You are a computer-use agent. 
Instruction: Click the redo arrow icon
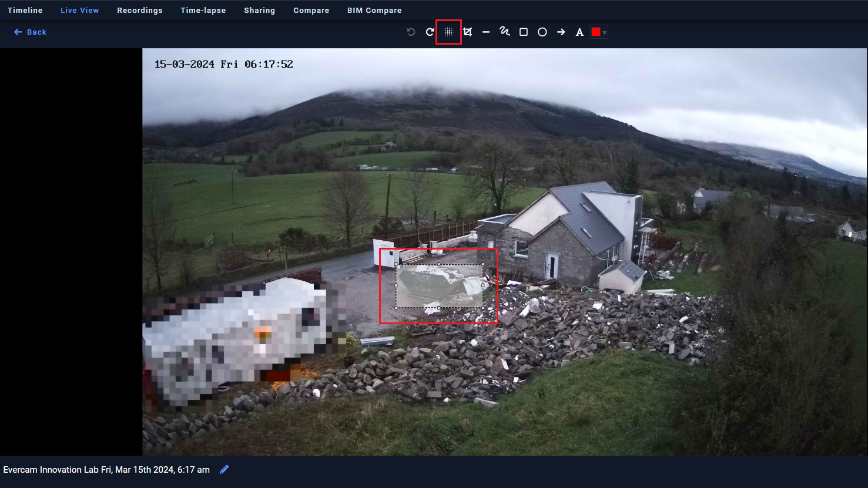pos(429,32)
